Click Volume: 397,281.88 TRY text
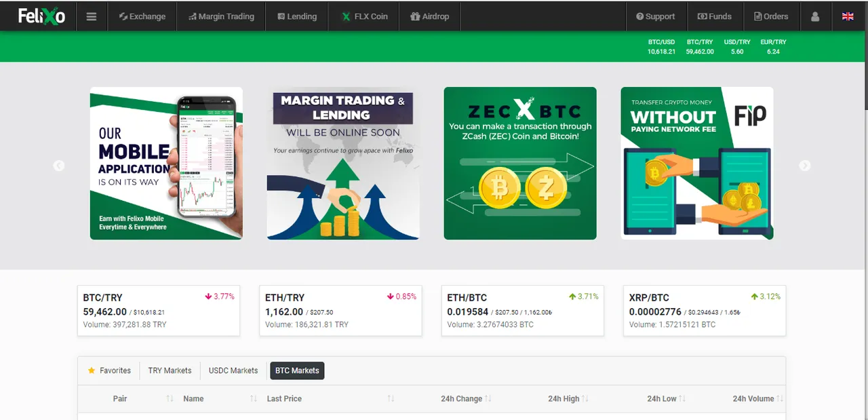 click(x=125, y=325)
